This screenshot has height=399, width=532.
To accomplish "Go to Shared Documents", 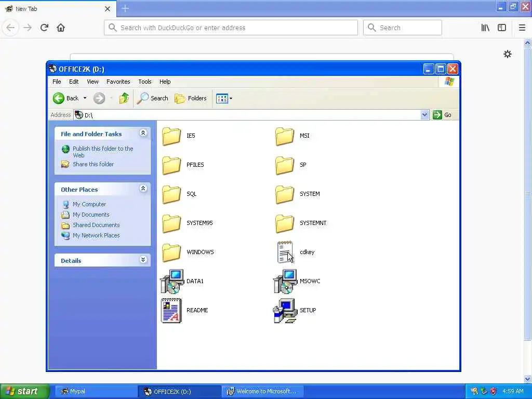I will click(x=96, y=225).
